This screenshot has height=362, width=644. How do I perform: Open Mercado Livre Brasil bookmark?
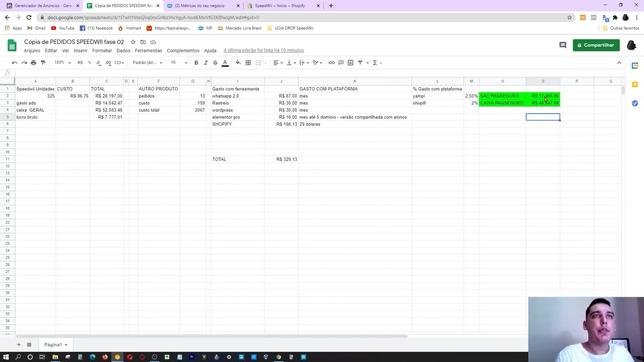pos(239,28)
